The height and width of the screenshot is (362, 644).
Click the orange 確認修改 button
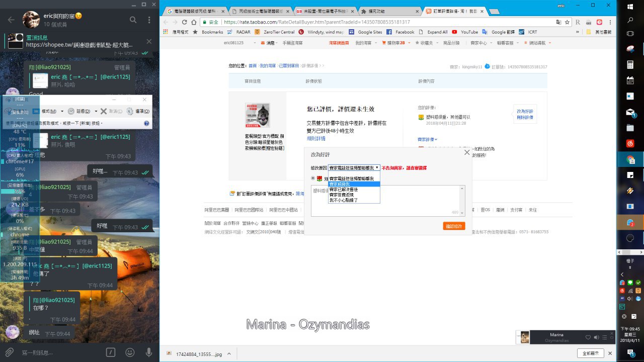[454, 226]
